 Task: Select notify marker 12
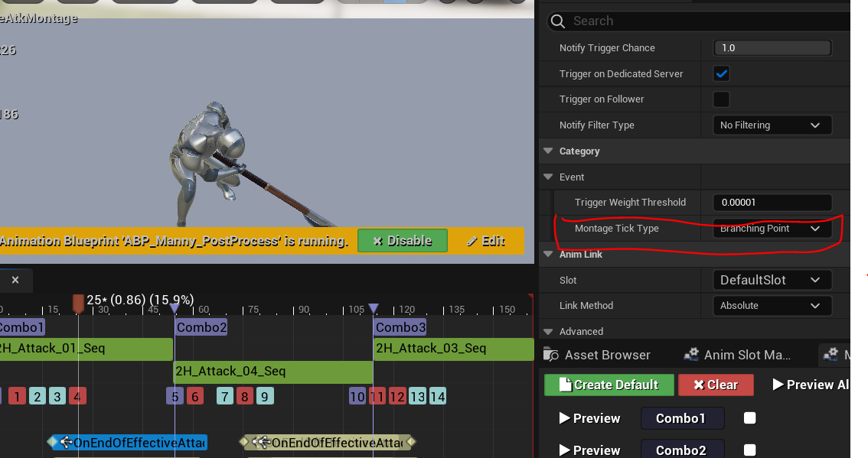[x=397, y=396]
